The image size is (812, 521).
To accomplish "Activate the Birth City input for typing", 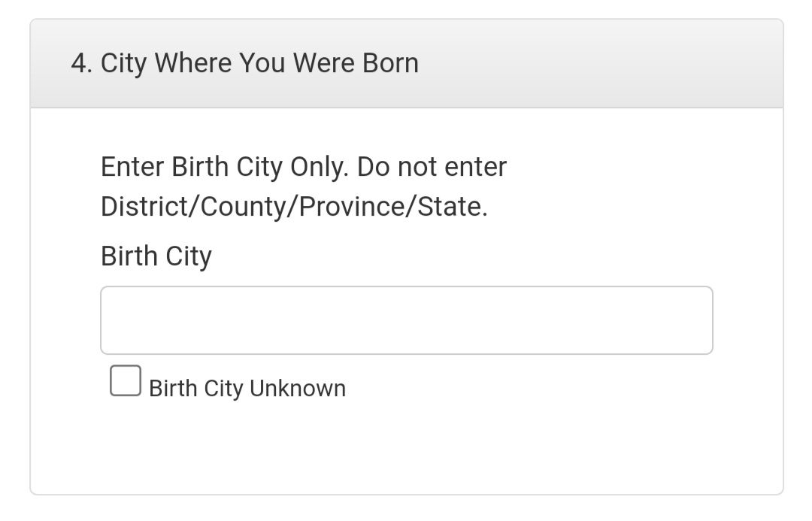I will (x=406, y=320).
